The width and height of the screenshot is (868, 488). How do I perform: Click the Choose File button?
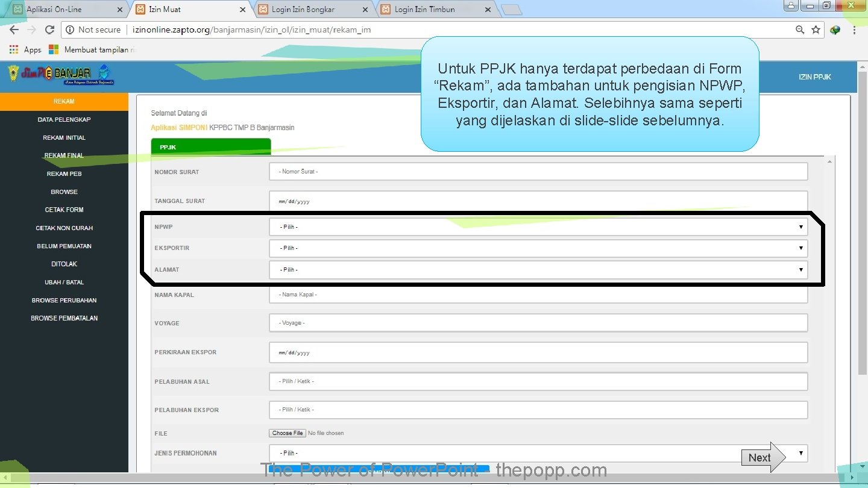(x=288, y=433)
